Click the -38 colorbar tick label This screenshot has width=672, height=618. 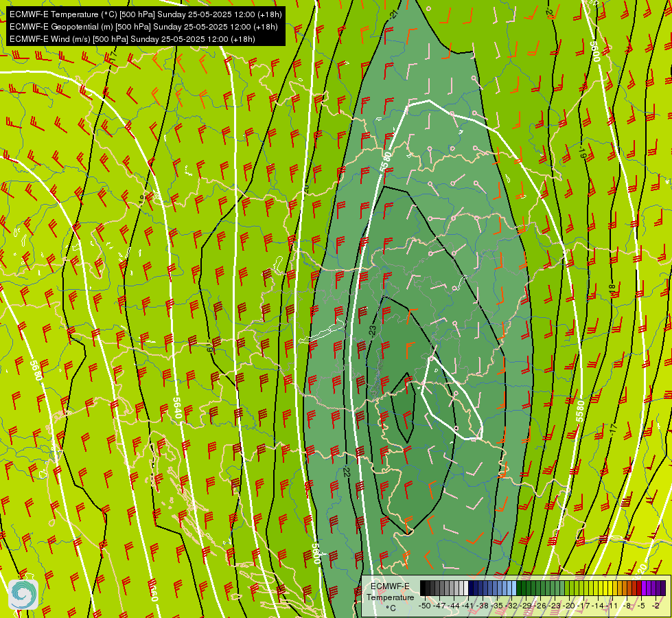pyautogui.click(x=483, y=606)
